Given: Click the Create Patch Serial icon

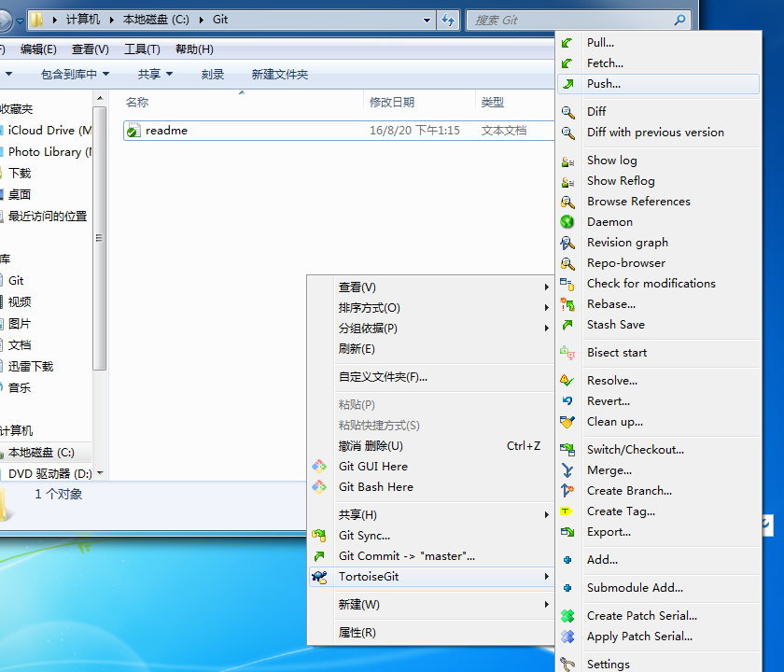Looking at the screenshot, I should (567, 616).
